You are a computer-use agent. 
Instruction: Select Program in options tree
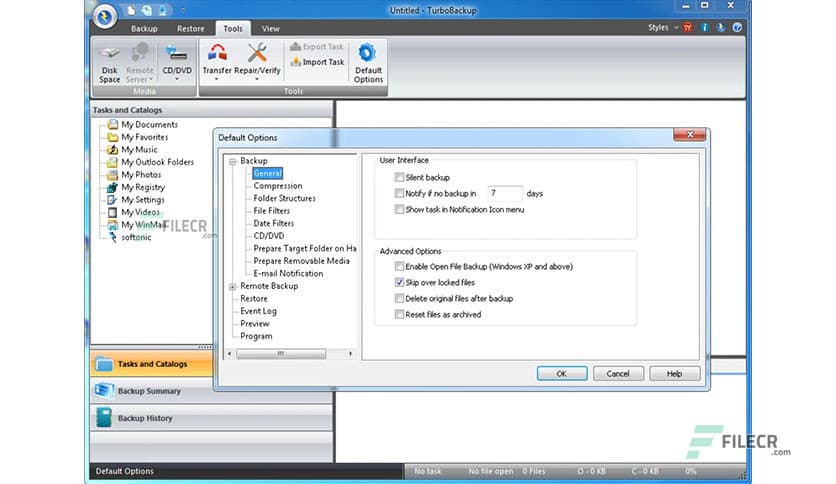point(256,336)
